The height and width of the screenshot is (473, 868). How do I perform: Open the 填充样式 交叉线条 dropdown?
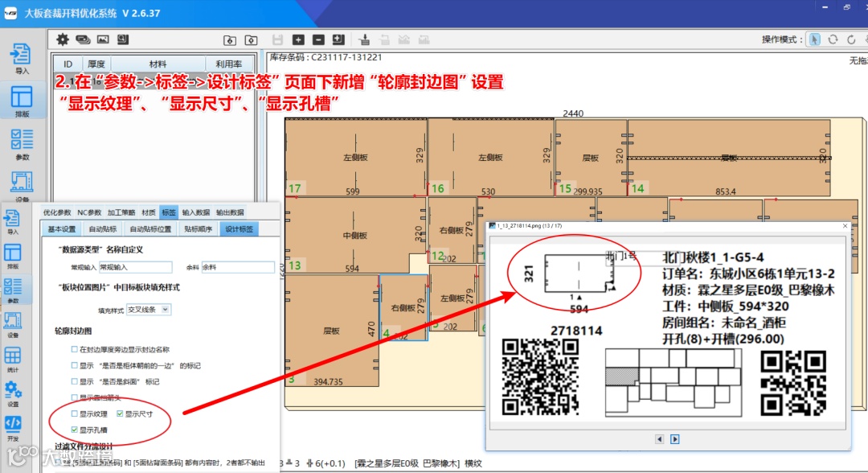pos(149,310)
